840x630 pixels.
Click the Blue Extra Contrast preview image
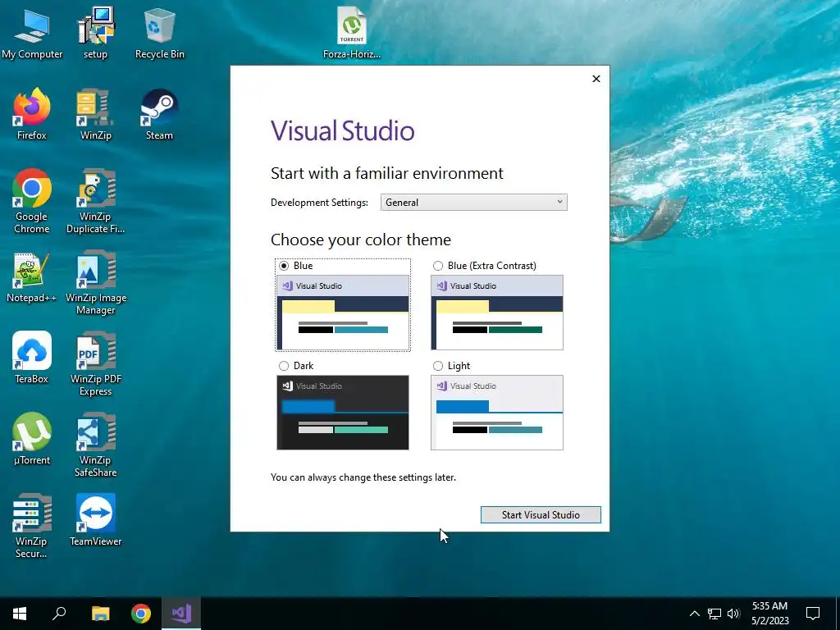pyautogui.click(x=497, y=313)
